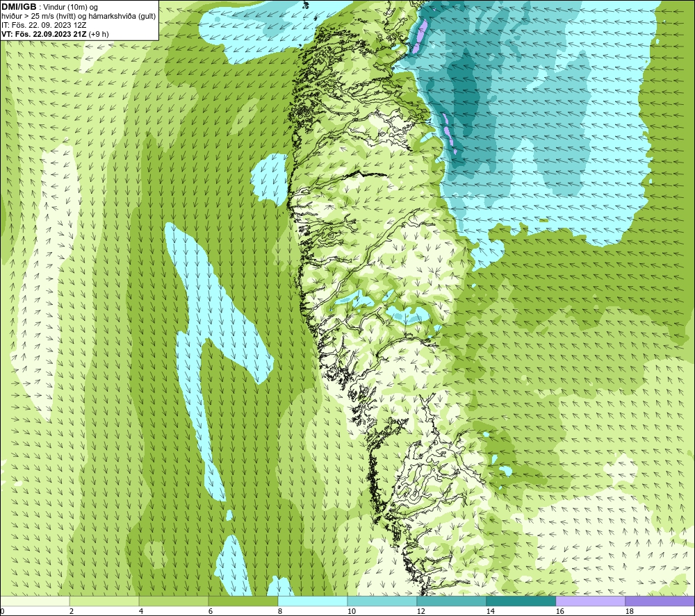Select the palest 0–2 legend swatch

[x=35, y=601]
